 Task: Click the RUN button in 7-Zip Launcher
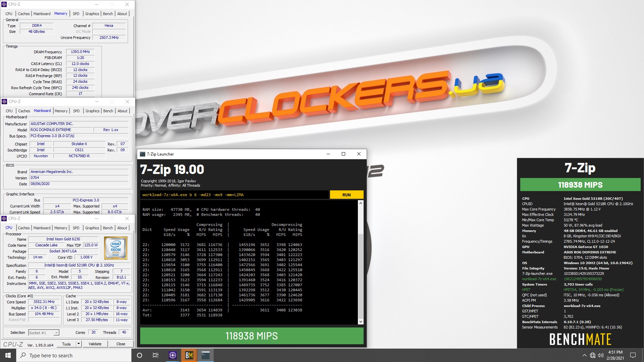click(346, 195)
